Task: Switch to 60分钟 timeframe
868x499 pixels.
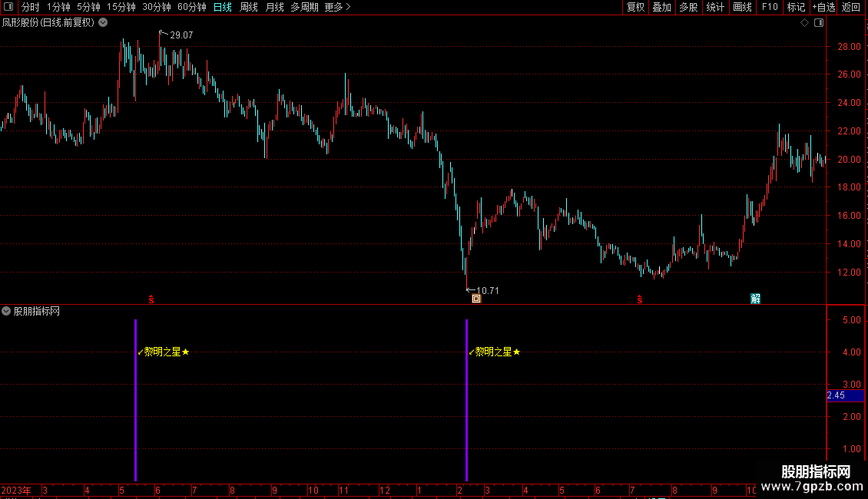Action: (192, 7)
